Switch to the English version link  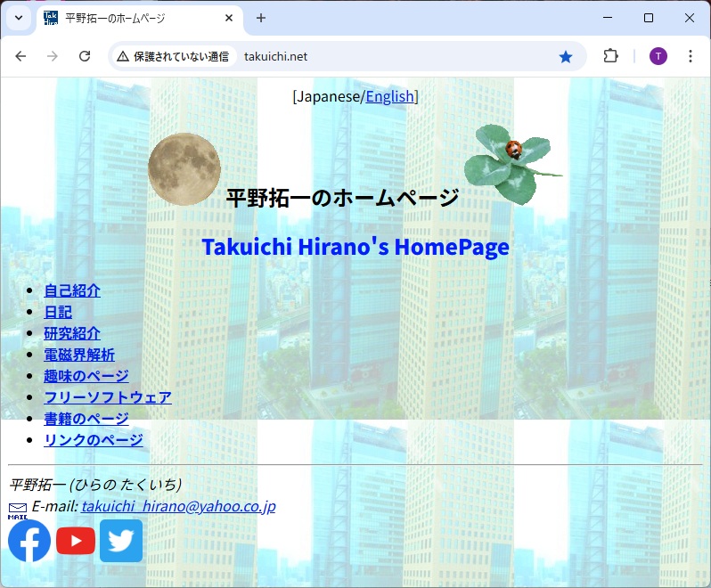(x=390, y=96)
